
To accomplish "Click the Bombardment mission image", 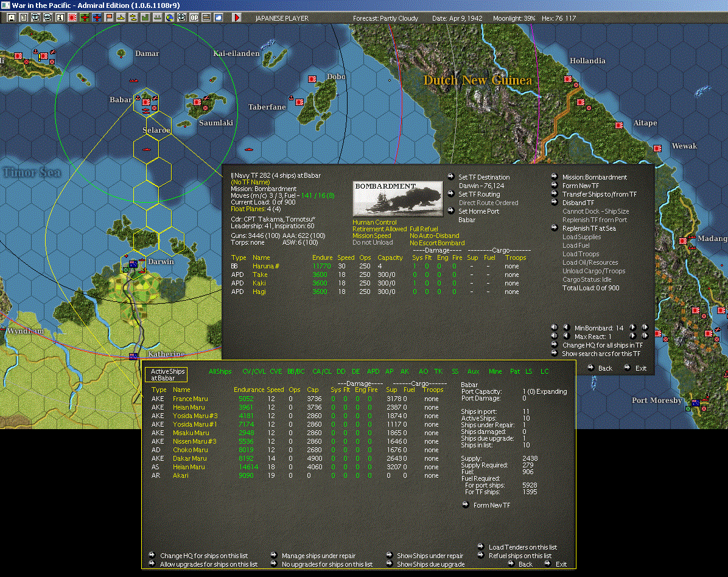I will [x=398, y=198].
